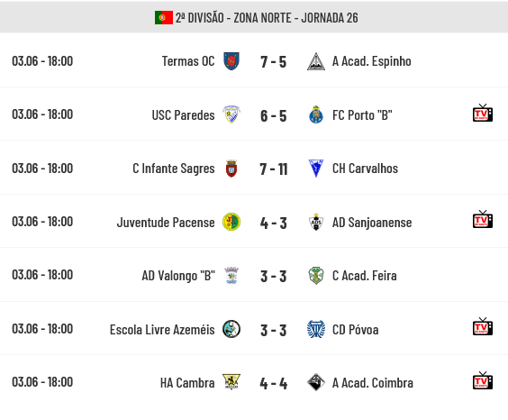Open the A Acad. Coimbra team link
The image size is (508, 420).
tap(373, 383)
